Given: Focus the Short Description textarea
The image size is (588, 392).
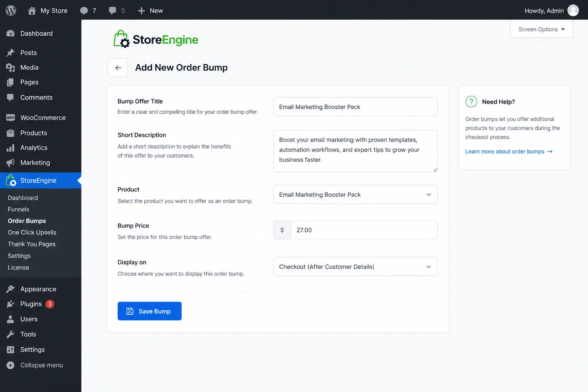Looking at the screenshot, I should (x=355, y=151).
